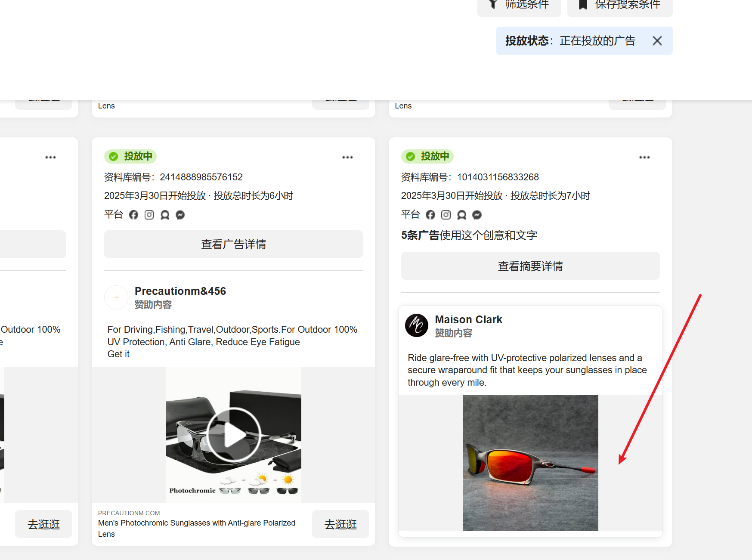The height and width of the screenshot is (560, 752).
Task: Click 去逛逛 button under Precautionm ad
Action: [x=340, y=524]
